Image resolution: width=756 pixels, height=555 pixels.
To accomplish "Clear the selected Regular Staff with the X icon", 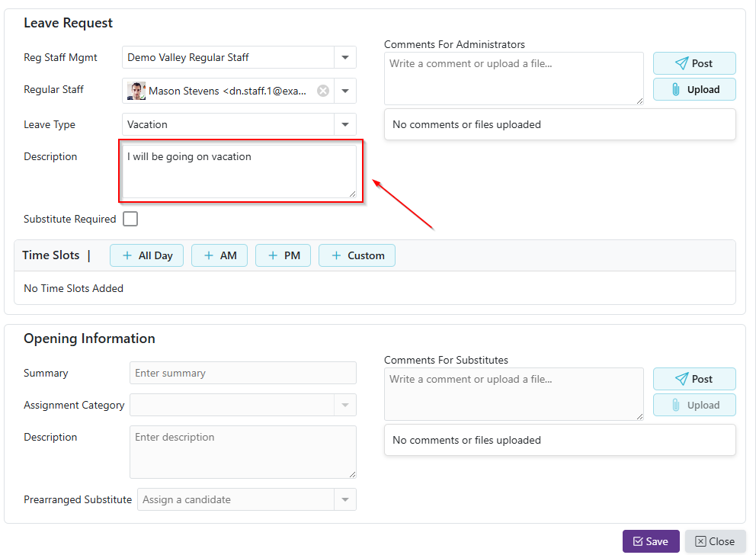I will [323, 91].
